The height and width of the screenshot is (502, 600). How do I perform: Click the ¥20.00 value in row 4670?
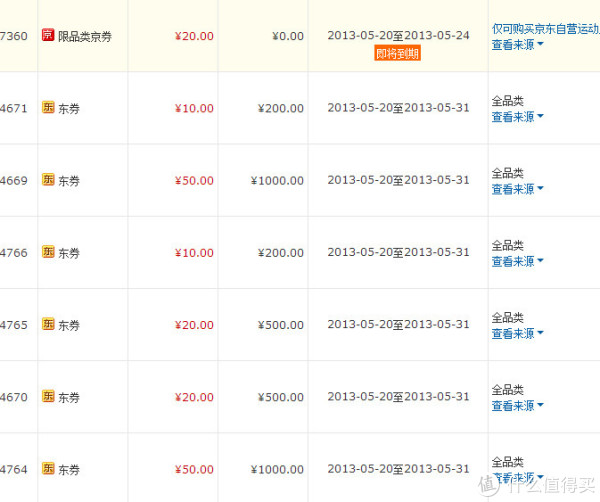[194, 397]
